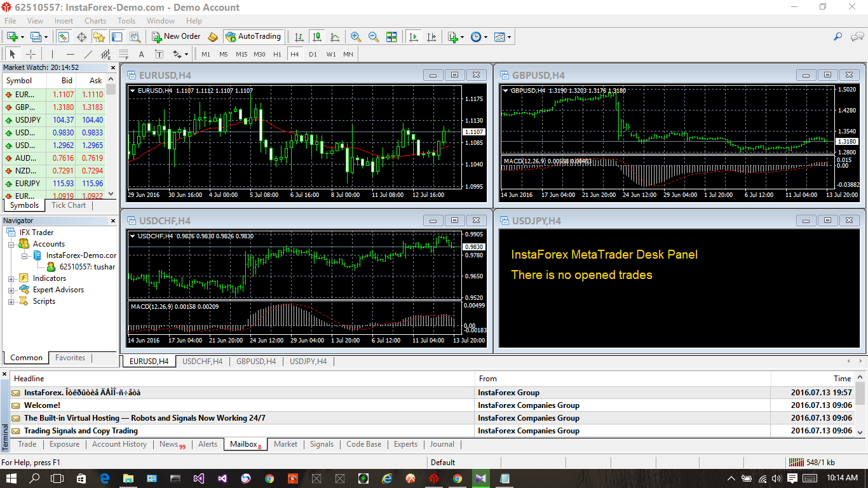Open the Profiles toolbar icon

[x=36, y=37]
